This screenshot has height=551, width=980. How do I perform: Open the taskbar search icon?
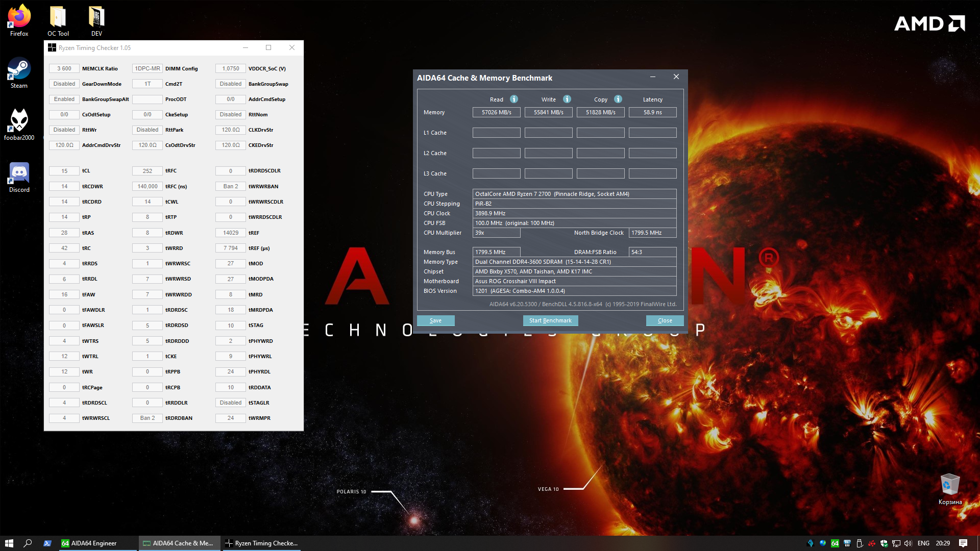[x=28, y=543]
